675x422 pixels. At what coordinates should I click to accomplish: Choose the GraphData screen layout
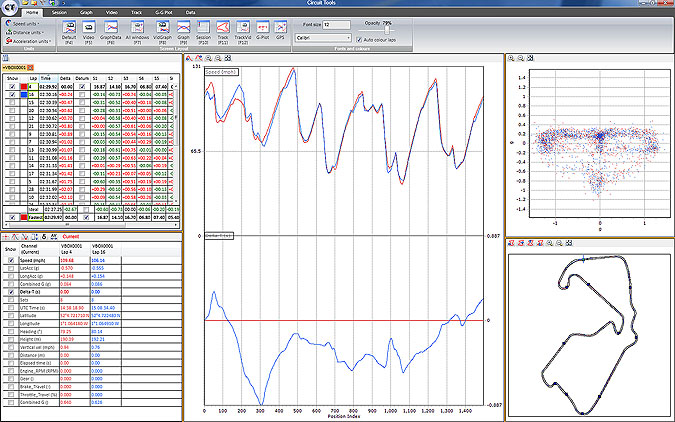click(x=111, y=28)
